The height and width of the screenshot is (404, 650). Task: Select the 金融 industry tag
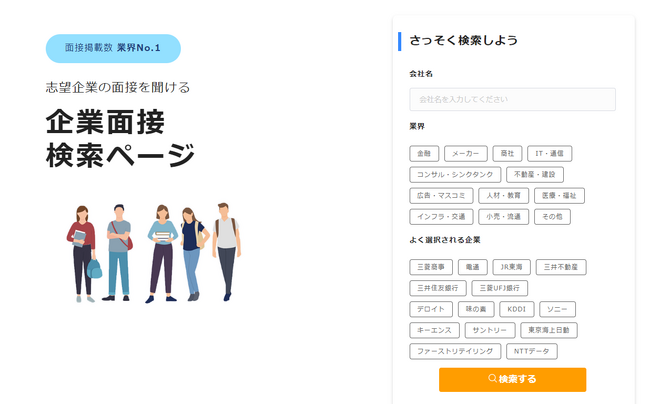tap(424, 154)
